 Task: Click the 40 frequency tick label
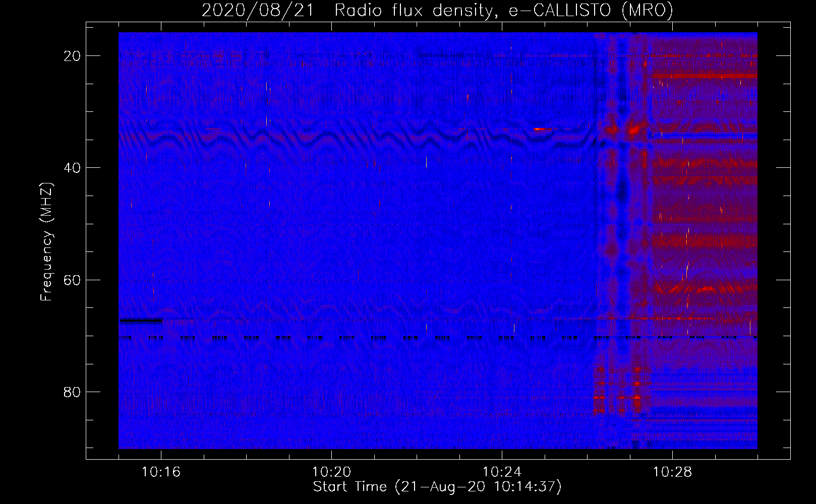72,168
